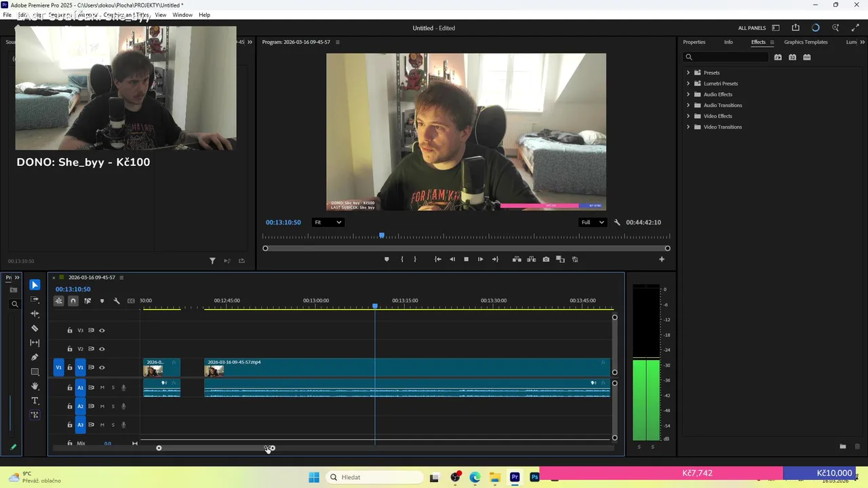868x488 pixels.
Task: Expand the Lumetri Presets folder
Action: pyautogui.click(x=688, y=83)
